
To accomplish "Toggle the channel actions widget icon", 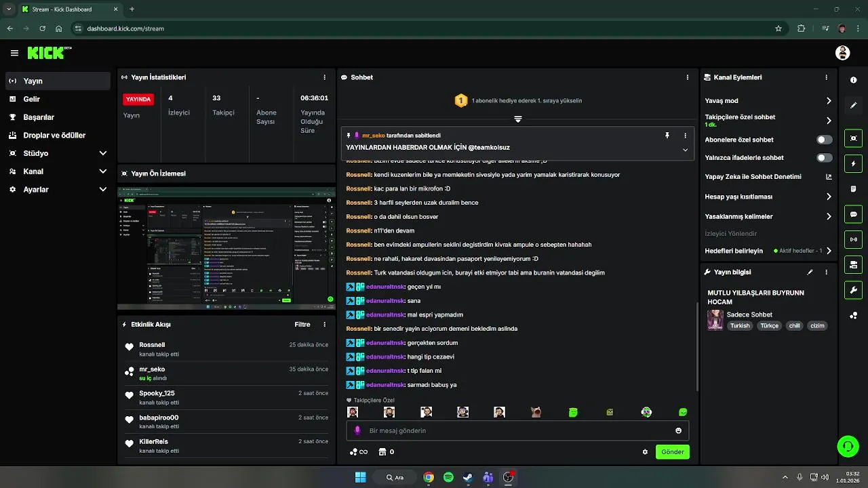I will pos(853,264).
